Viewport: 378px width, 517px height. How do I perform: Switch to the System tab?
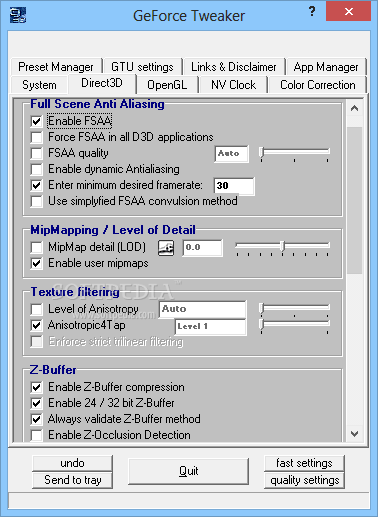(x=39, y=85)
